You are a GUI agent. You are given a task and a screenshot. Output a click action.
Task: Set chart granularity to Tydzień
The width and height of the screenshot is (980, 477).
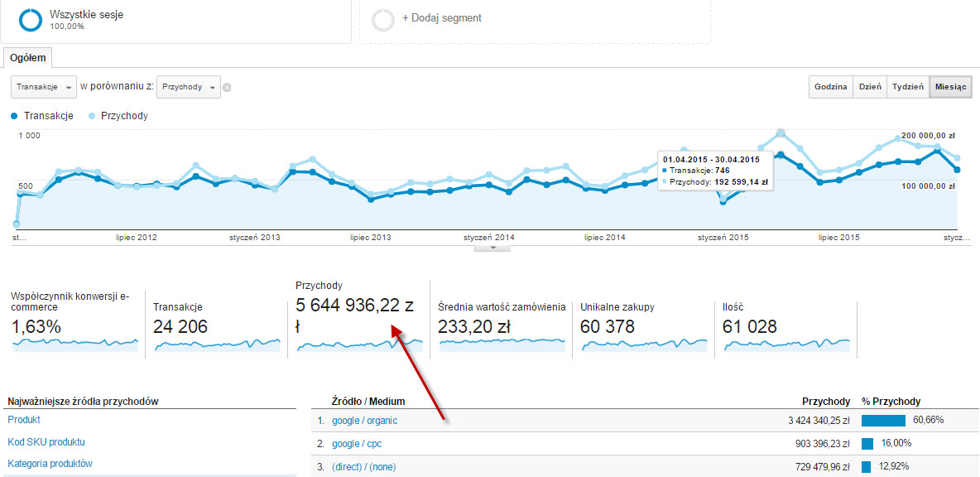point(907,87)
